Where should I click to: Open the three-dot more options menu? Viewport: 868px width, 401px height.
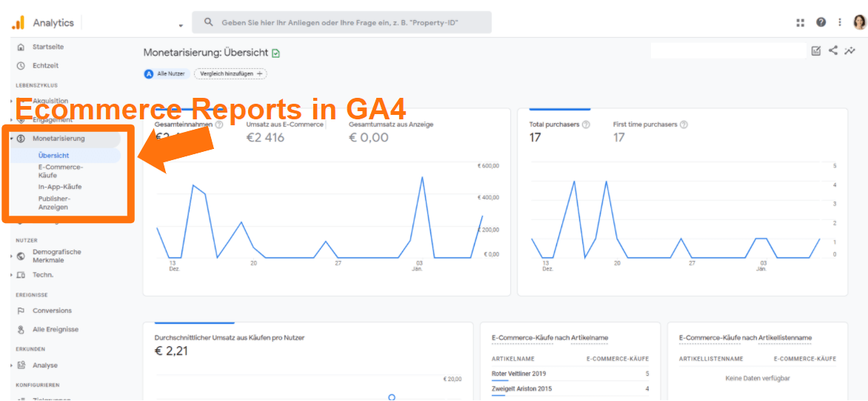tap(840, 22)
